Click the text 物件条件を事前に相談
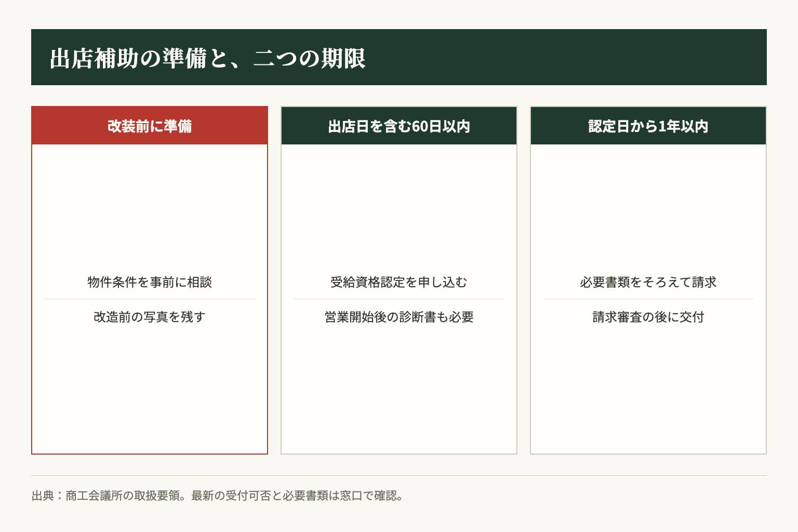Viewport: 798px width, 532px height. 150,282
